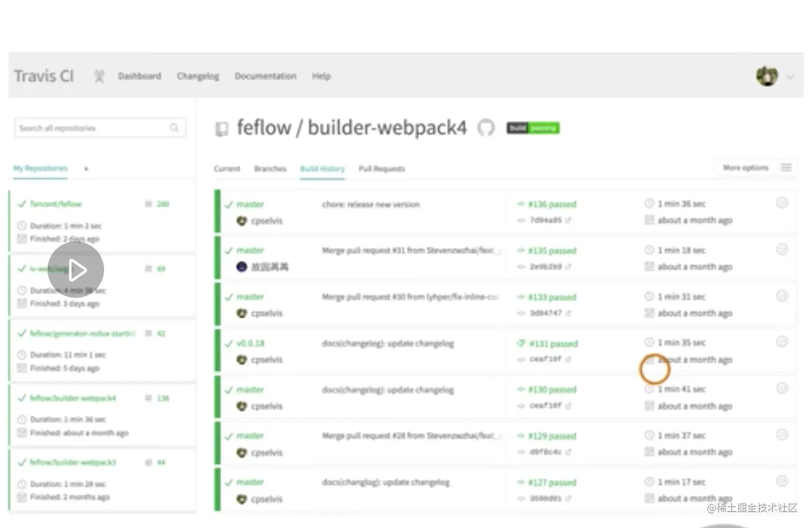
Task: Open Changelog from the top navigation
Action: click(198, 76)
